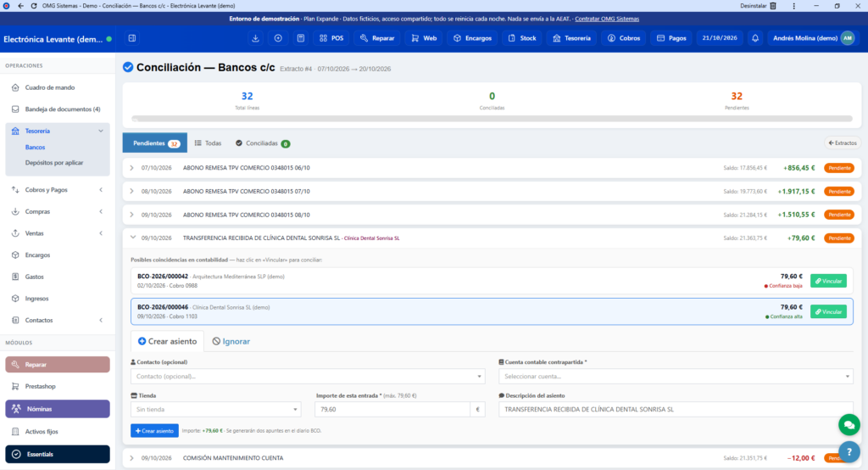
Task: Open the Nóminas module
Action: point(58,409)
